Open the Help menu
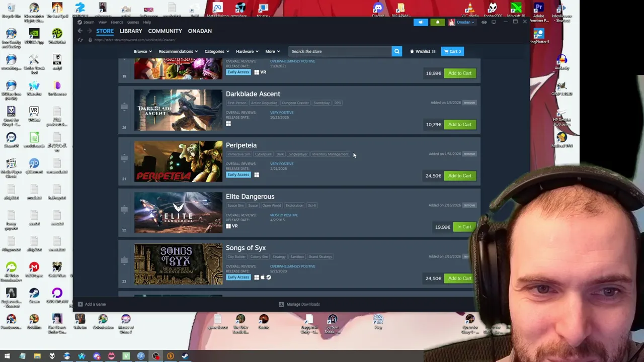Image resolution: width=644 pixels, height=362 pixels. coord(147,22)
